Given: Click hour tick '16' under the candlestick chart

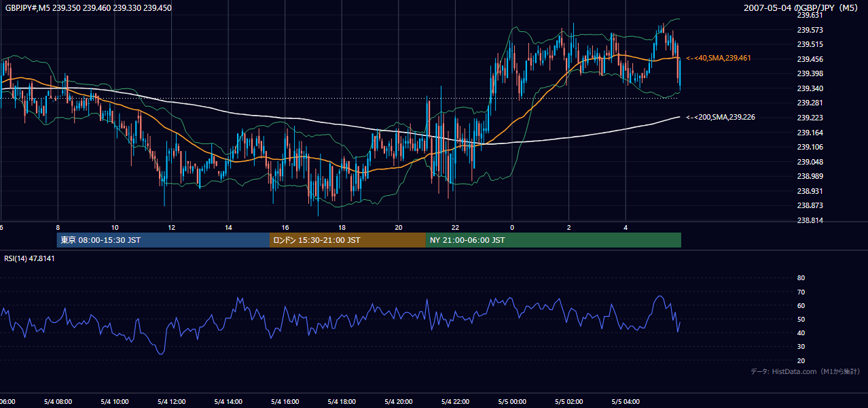Looking at the screenshot, I should [x=285, y=227].
